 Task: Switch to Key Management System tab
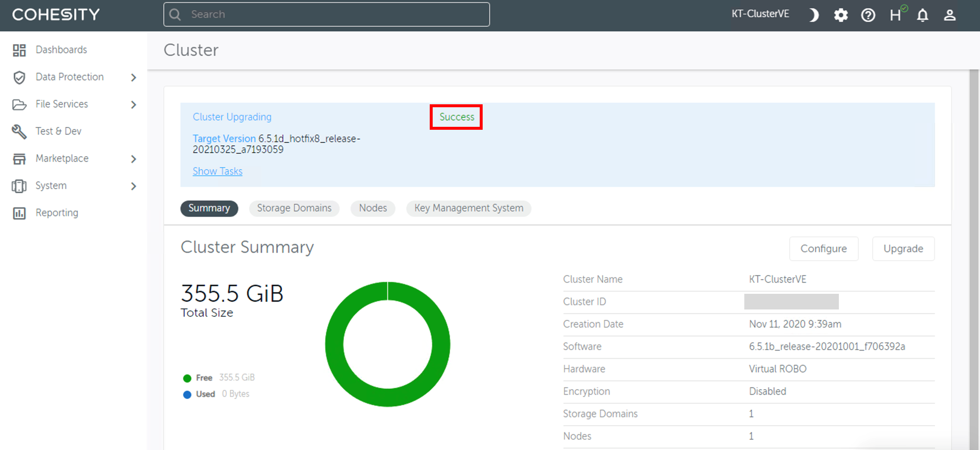tap(469, 208)
